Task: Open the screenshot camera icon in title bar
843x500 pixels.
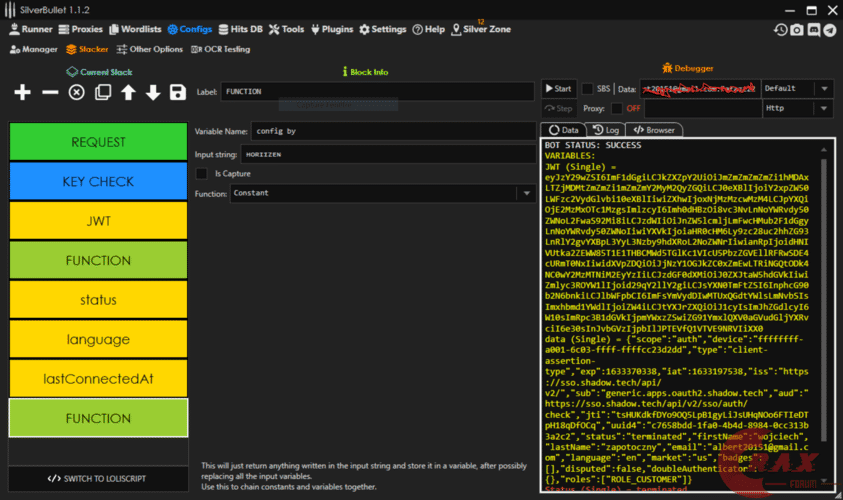Action: click(x=797, y=30)
